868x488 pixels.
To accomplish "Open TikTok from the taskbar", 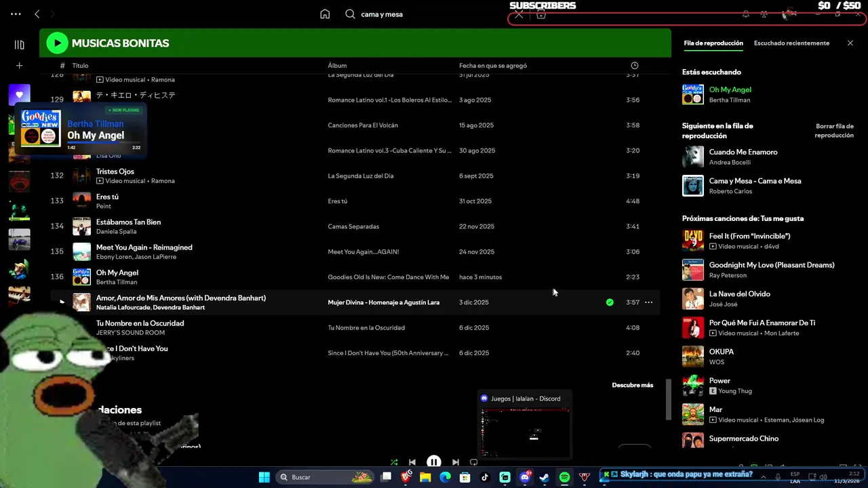I will click(485, 477).
